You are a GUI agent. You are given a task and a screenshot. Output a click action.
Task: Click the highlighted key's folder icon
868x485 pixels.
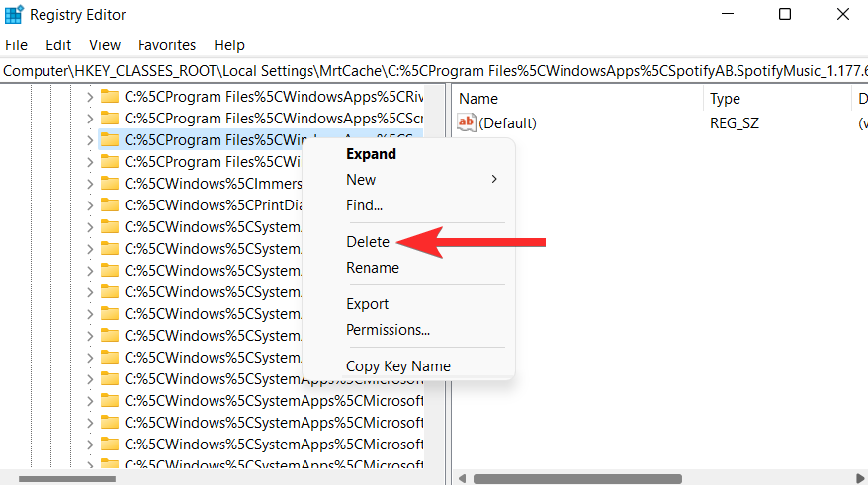(x=110, y=140)
